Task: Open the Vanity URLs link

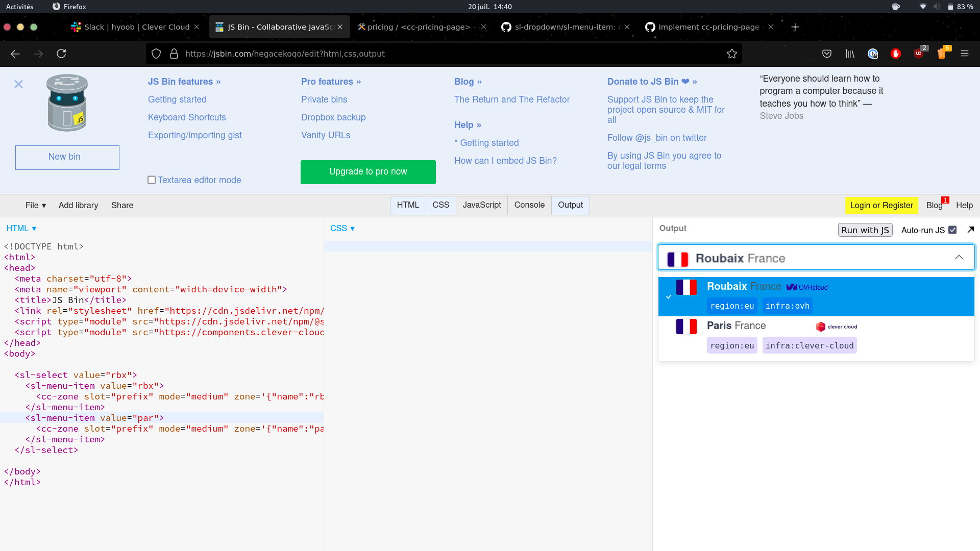Action: tap(325, 135)
